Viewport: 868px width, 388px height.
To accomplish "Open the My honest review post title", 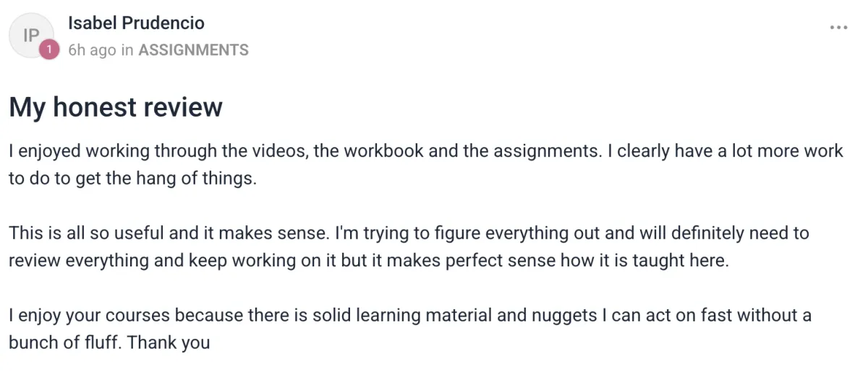I will [116, 107].
